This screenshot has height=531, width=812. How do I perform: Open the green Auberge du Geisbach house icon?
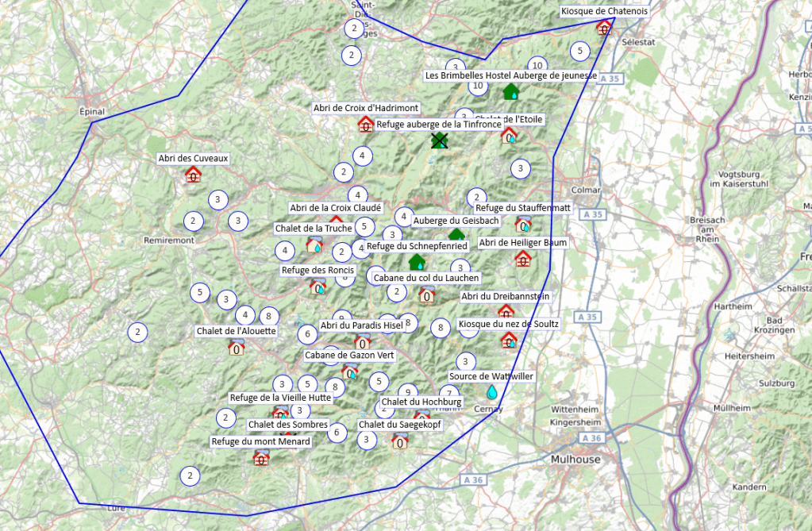coord(456,235)
